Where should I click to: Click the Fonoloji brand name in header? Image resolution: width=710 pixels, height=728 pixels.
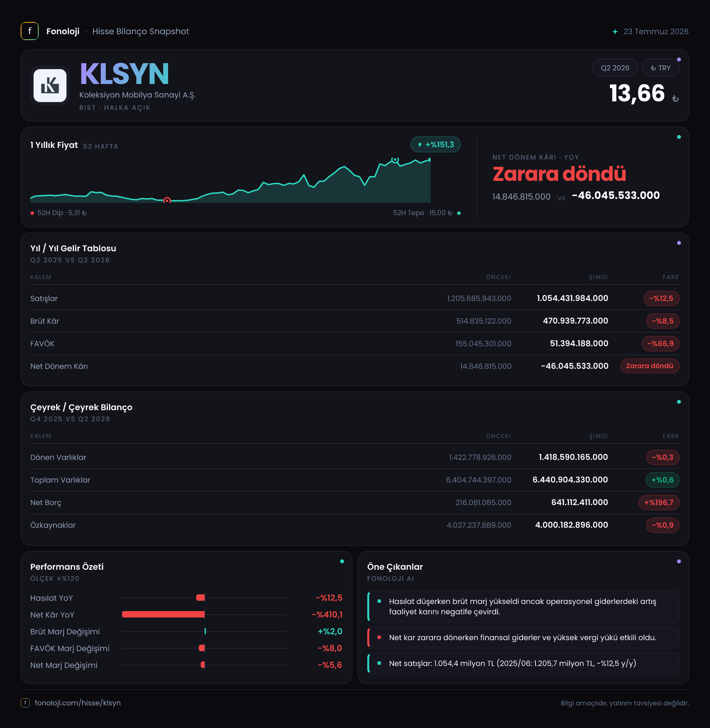pyautogui.click(x=63, y=31)
